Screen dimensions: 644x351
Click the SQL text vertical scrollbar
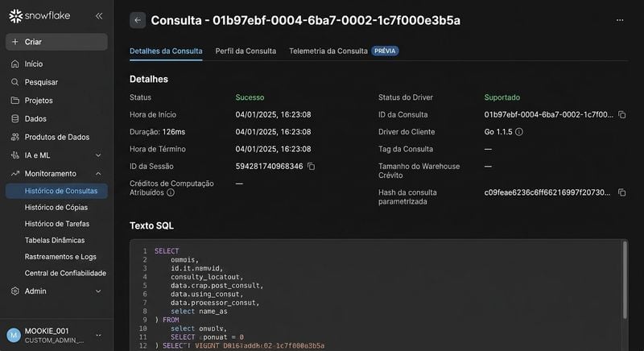625,280
